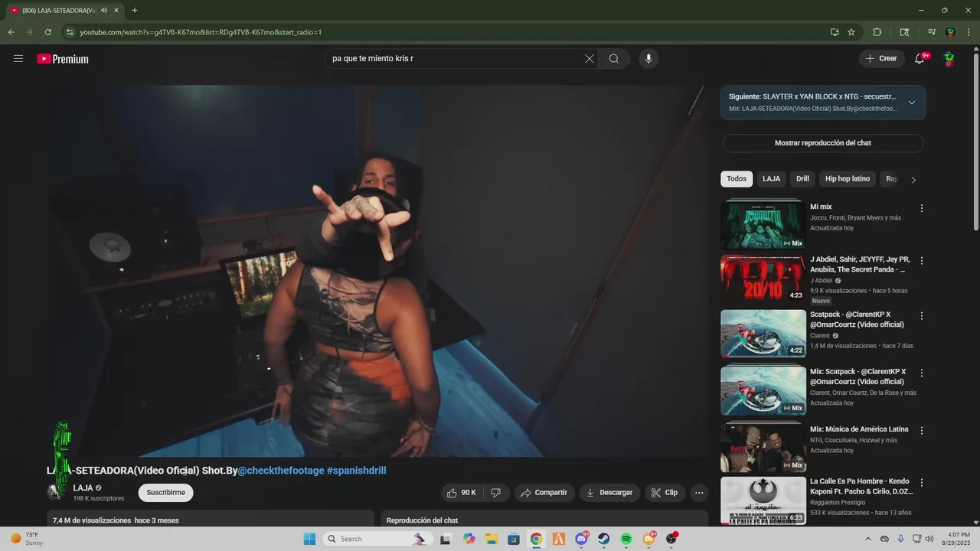Screen dimensions: 980x551
Task: Open taskbar volume control
Action: (x=930, y=539)
